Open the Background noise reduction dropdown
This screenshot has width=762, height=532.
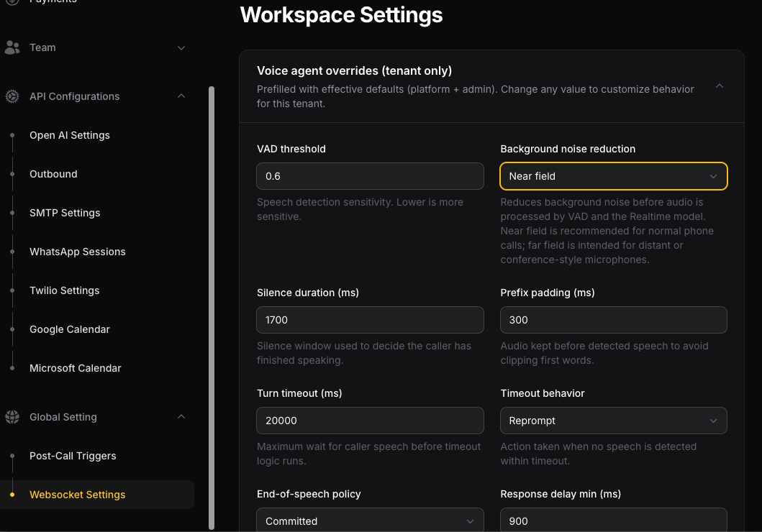pos(613,176)
